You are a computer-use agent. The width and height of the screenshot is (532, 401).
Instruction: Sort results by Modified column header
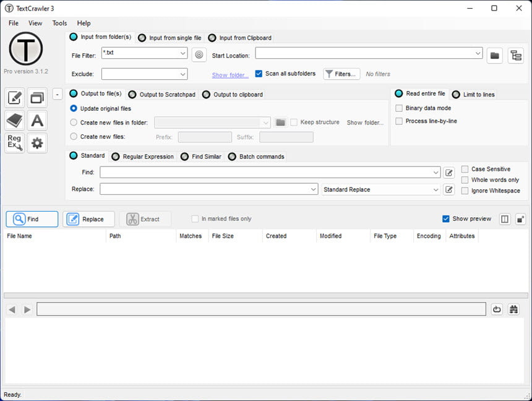(343, 236)
